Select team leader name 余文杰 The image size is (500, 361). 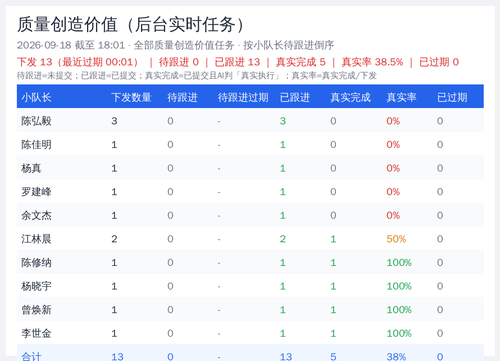tap(36, 216)
